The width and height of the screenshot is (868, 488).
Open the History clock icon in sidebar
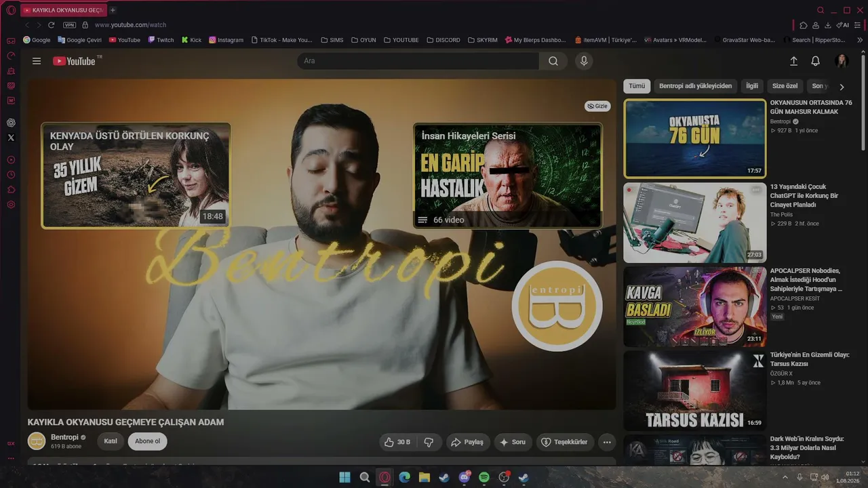pyautogui.click(x=11, y=175)
